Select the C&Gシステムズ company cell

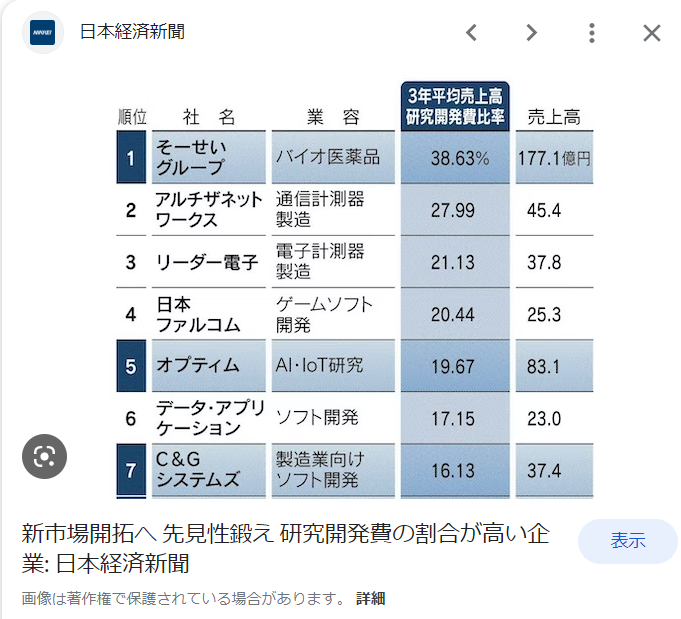[x=208, y=470]
